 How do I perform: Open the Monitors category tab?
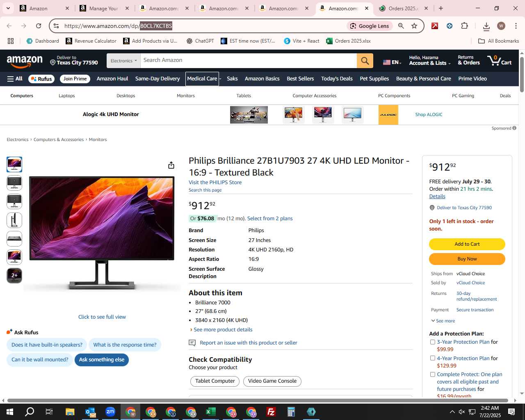[x=186, y=96]
